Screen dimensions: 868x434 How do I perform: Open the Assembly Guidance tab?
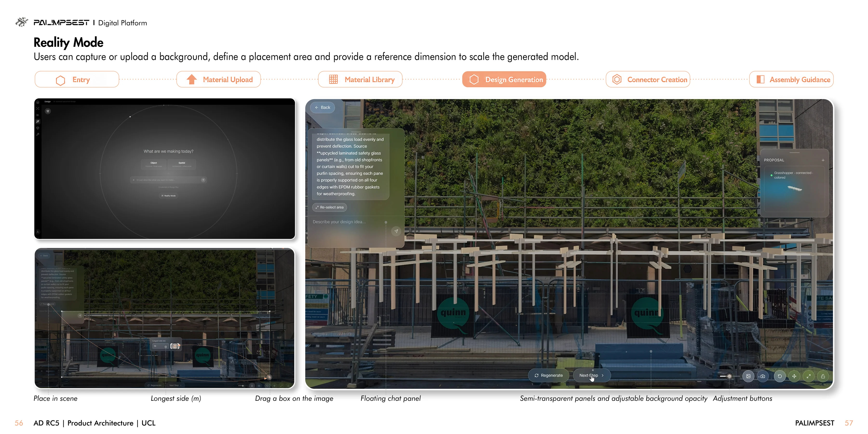(791, 80)
